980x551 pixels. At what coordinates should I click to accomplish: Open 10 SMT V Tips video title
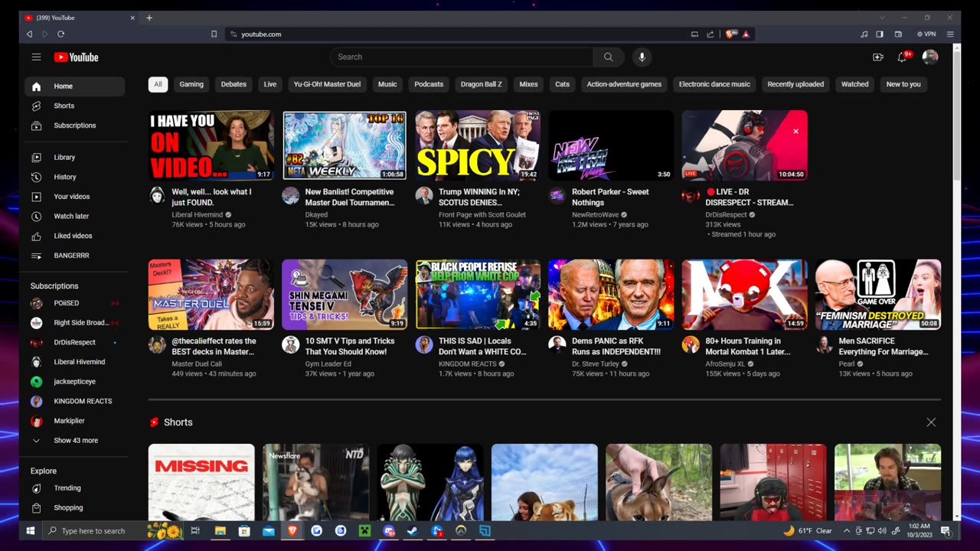pyautogui.click(x=350, y=346)
